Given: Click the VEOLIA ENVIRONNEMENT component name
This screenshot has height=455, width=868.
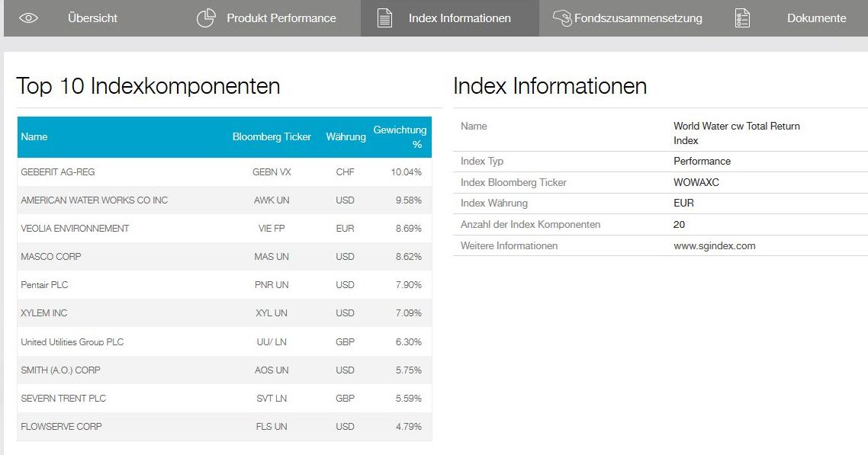Looking at the screenshot, I should (x=75, y=229).
